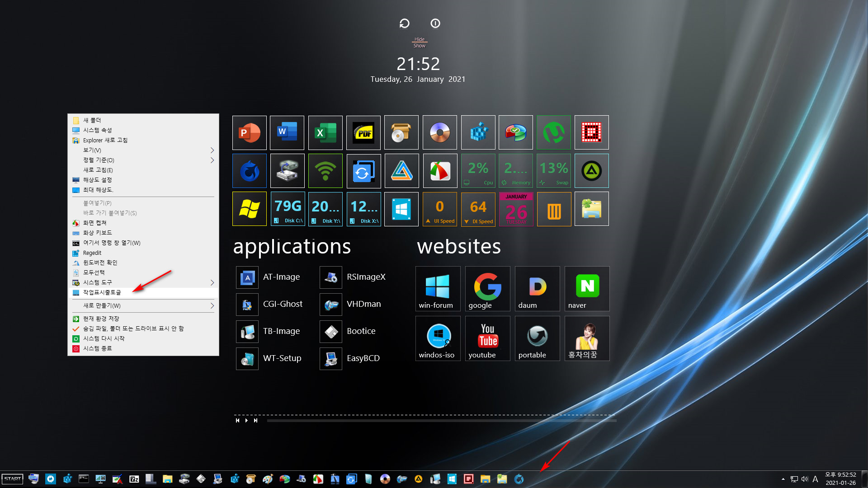
Task: Expand the 새로 만들기(W) submenu
Action: (143, 306)
